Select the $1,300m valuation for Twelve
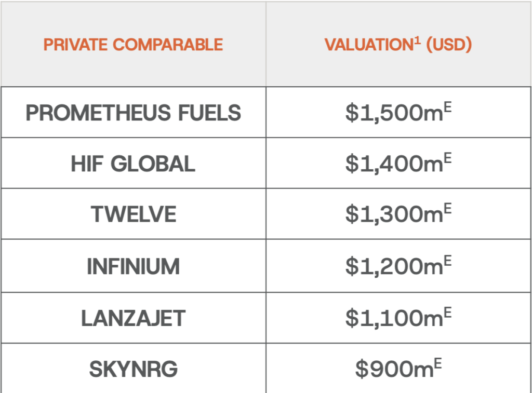This screenshot has width=532, height=393. 393,214
